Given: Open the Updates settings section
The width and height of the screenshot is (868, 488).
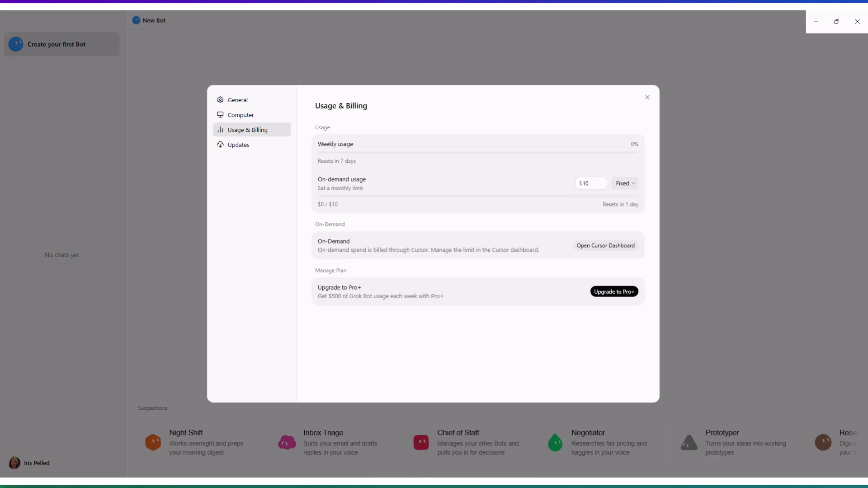Looking at the screenshot, I should (x=252, y=145).
